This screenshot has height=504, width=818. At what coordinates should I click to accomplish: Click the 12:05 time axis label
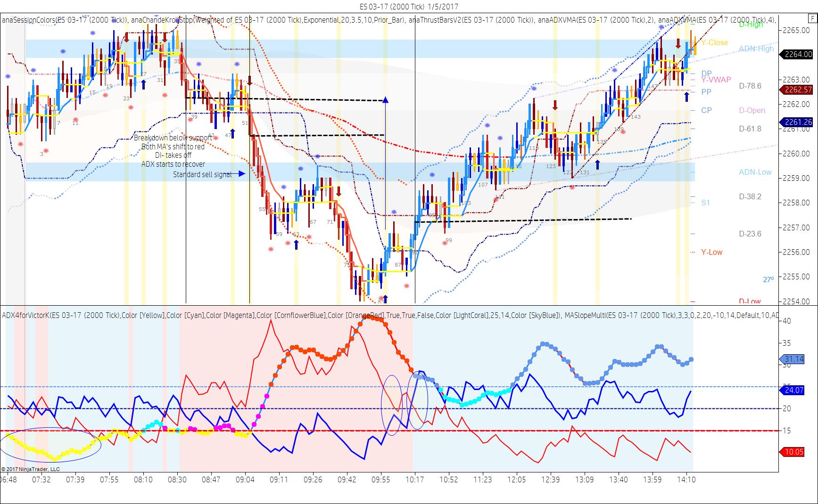click(x=517, y=480)
